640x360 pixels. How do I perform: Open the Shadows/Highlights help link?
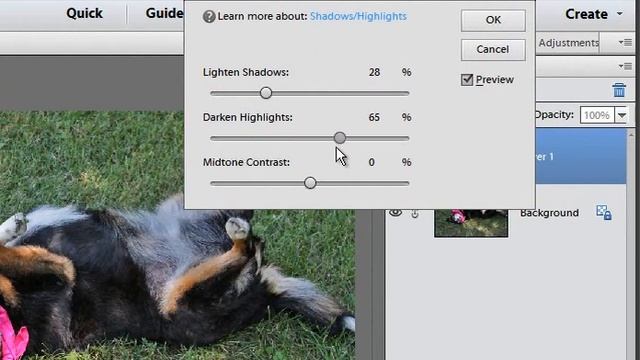(358, 16)
